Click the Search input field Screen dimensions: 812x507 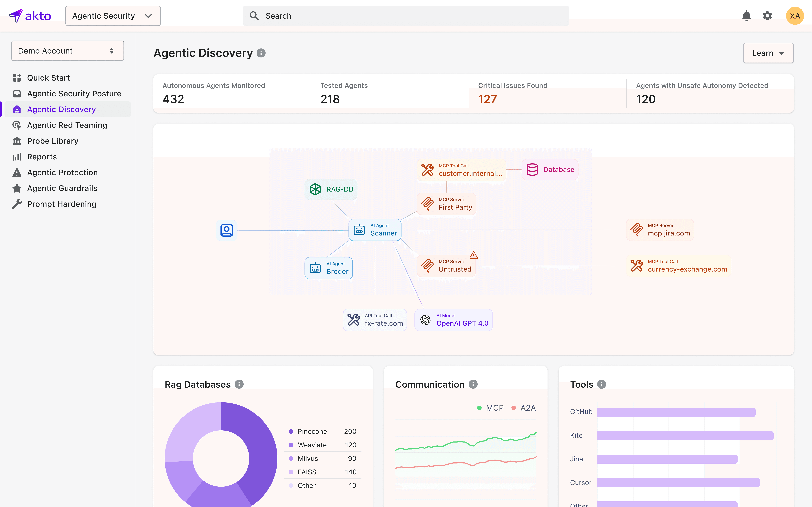(406, 16)
